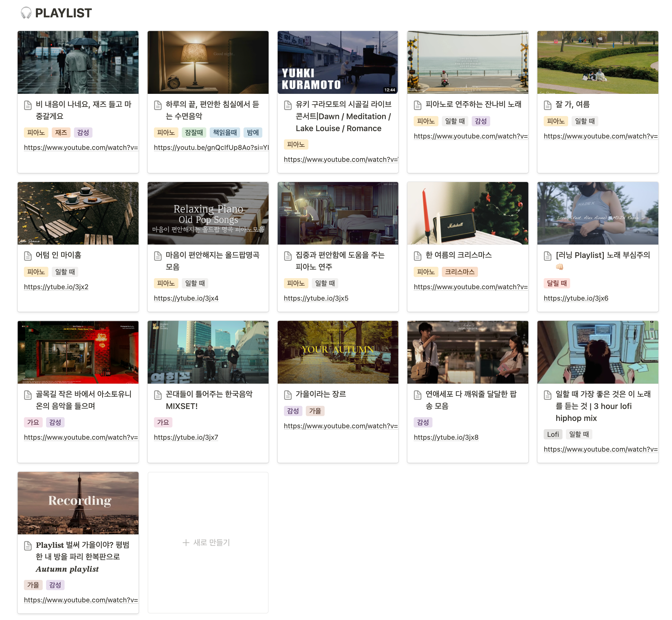Click page icon of '한 여름의 크리스마스' card
The image size is (672, 620).
(x=417, y=256)
